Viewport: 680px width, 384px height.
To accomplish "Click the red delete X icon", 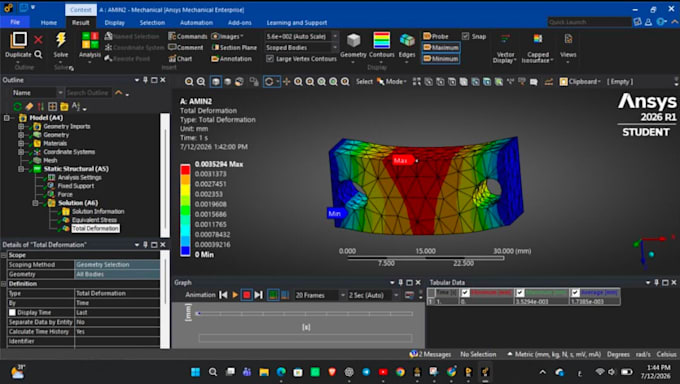I will tap(38, 40).
